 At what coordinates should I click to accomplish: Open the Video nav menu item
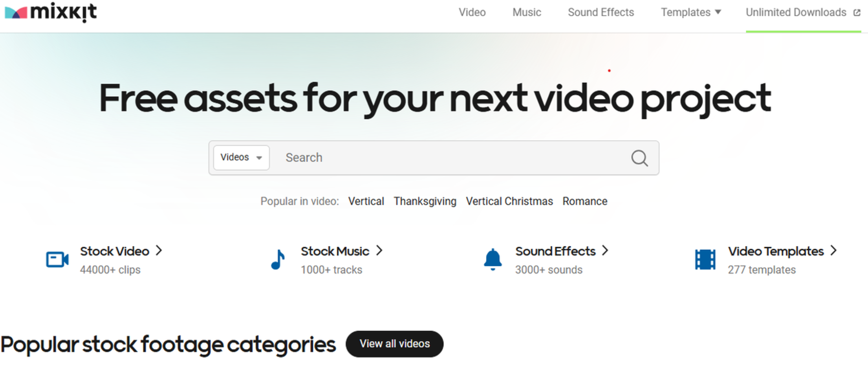pyautogui.click(x=472, y=13)
